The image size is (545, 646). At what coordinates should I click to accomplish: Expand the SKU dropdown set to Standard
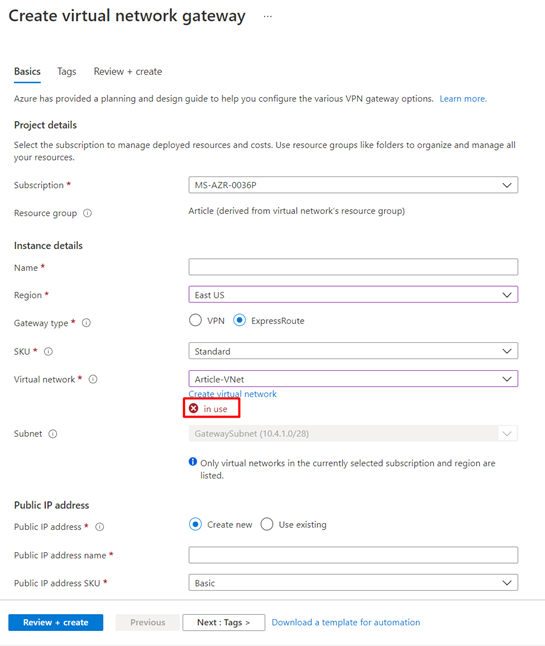(x=353, y=351)
